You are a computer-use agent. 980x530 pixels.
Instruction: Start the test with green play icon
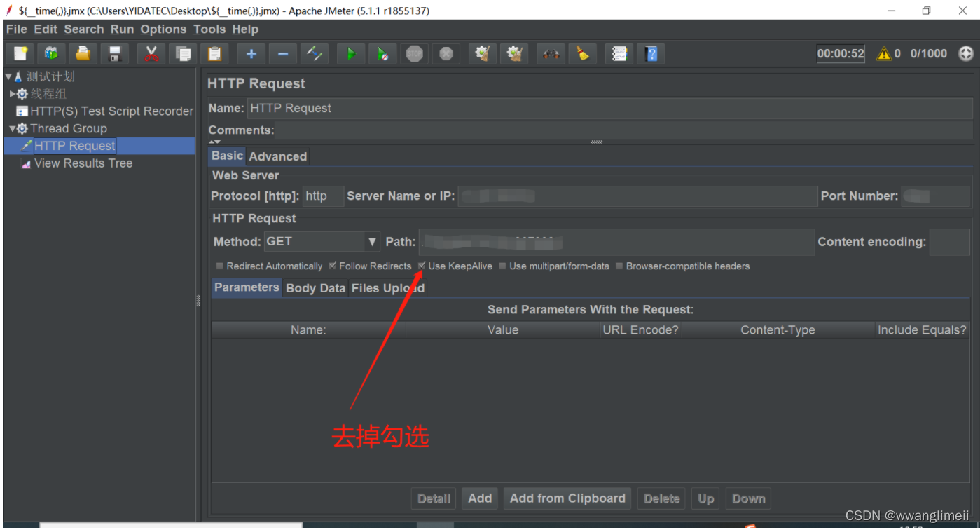pyautogui.click(x=350, y=53)
